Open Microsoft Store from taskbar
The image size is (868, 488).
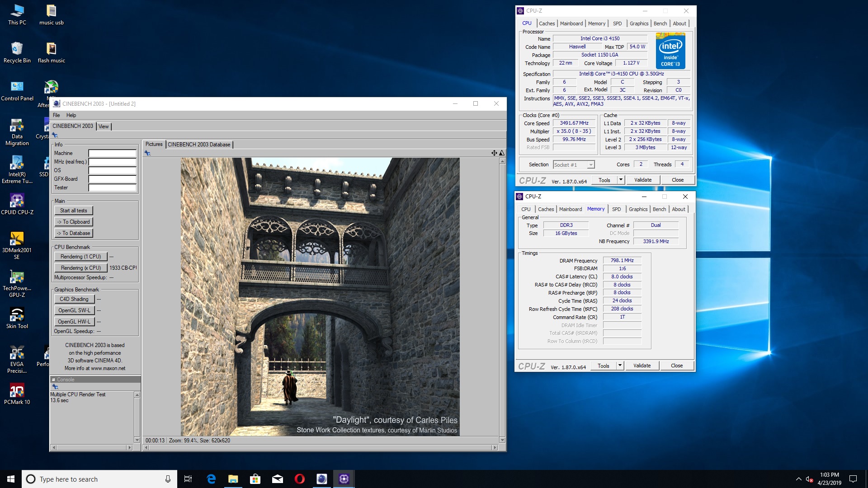(255, 479)
